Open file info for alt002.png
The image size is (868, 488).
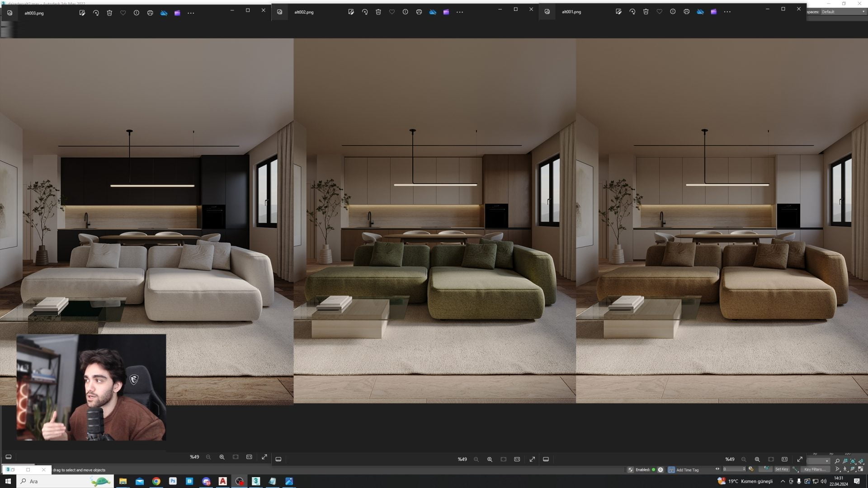(x=406, y=12)
